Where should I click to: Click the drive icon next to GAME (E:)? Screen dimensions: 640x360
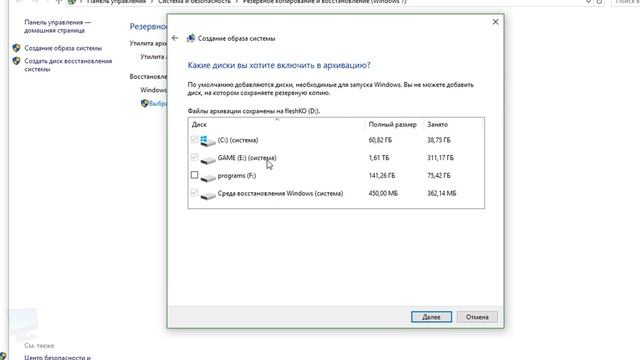pos(208,160)
